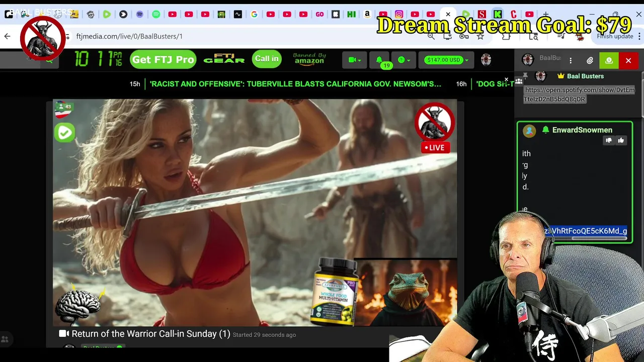This screenshot has height=362, width=644.
Task: Open the chat participants people icon
Action: click(519, 81)
